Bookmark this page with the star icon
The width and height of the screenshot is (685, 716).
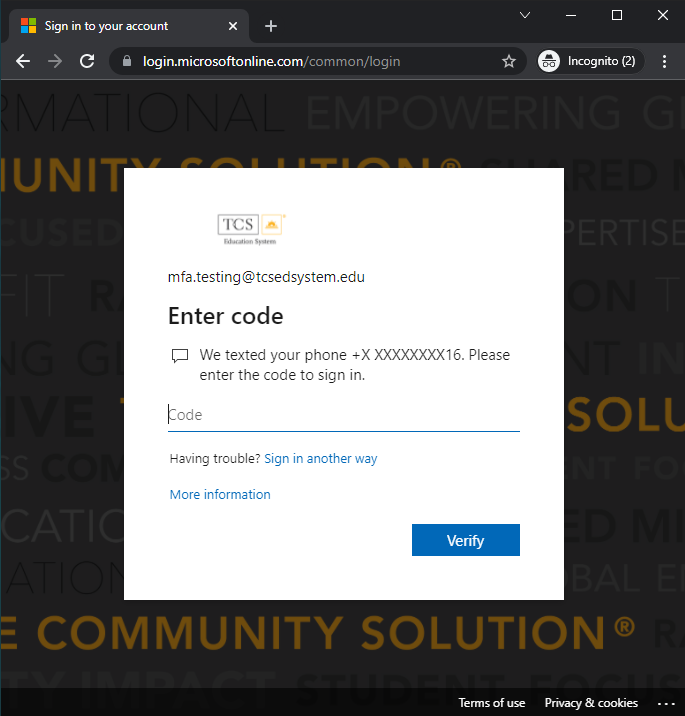(x=509, y=61)
